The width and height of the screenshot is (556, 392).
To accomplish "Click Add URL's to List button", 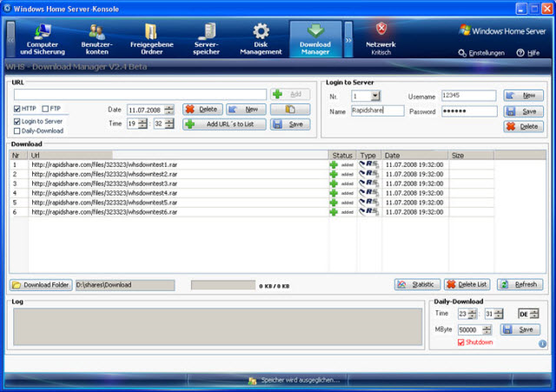I will point(224,124).
